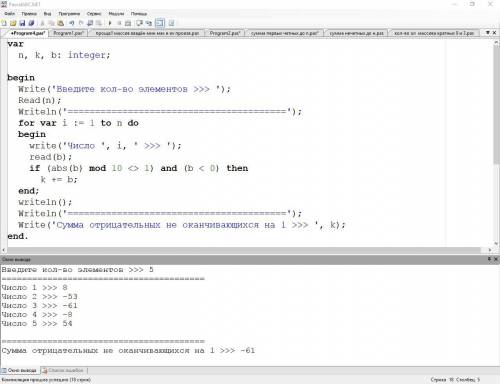Open the Сервис menu
The image size is (500, 384).
point(94,14)
